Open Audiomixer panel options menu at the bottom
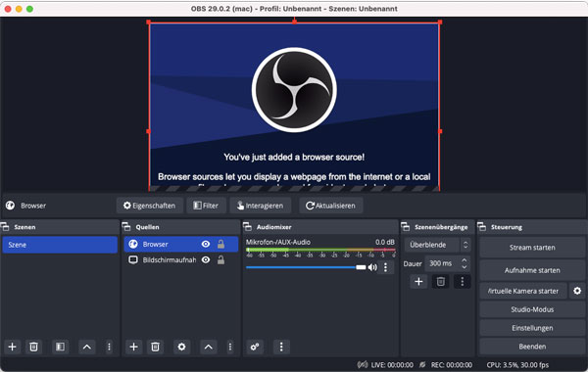 coord(281,347)
